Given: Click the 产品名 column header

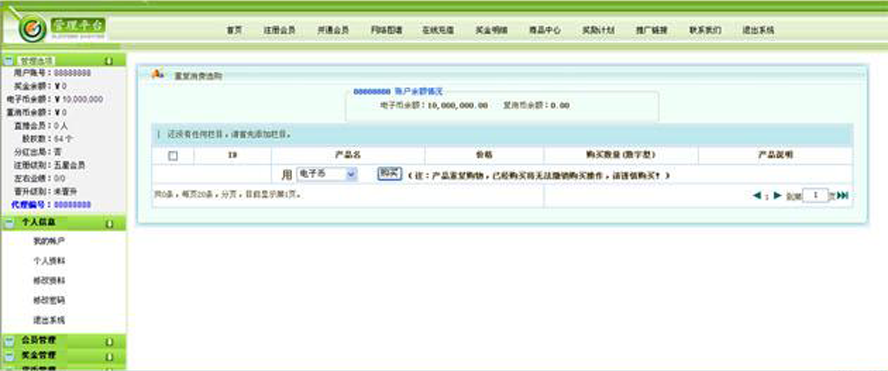Looking at the screenshot, I should [348, 155].
